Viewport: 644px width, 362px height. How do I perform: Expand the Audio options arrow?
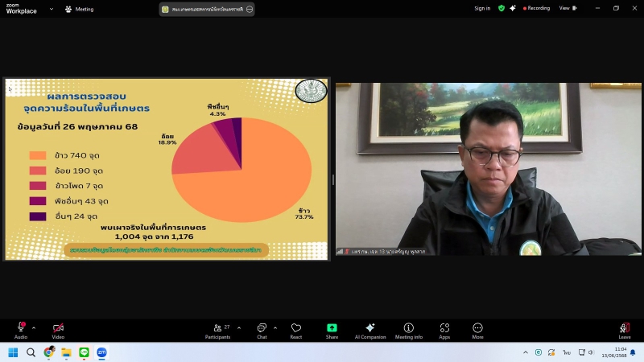tap(34, 328)
